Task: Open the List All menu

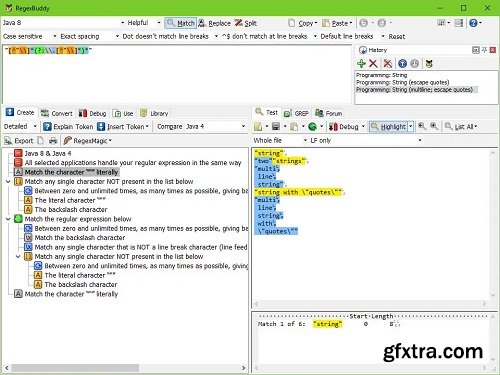Action: point(461,127)
